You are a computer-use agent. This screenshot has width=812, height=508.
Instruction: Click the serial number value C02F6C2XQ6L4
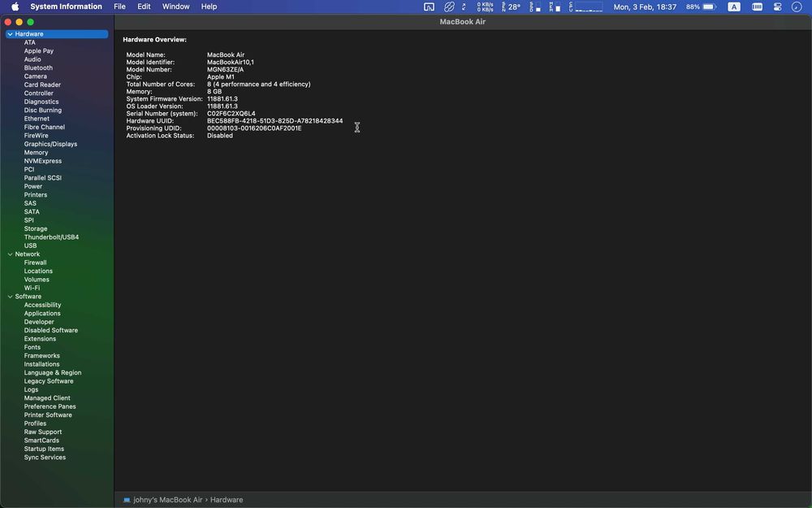tap(231, 114)
